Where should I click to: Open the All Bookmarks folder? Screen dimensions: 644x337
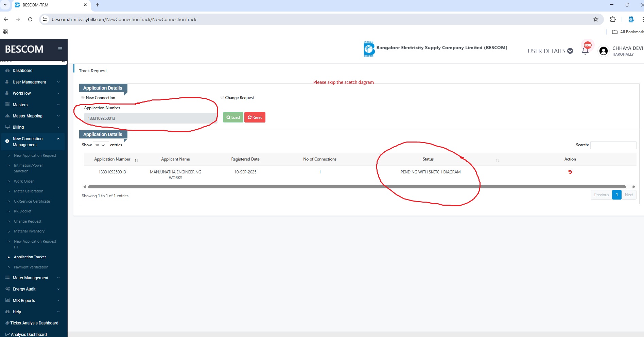628,32
